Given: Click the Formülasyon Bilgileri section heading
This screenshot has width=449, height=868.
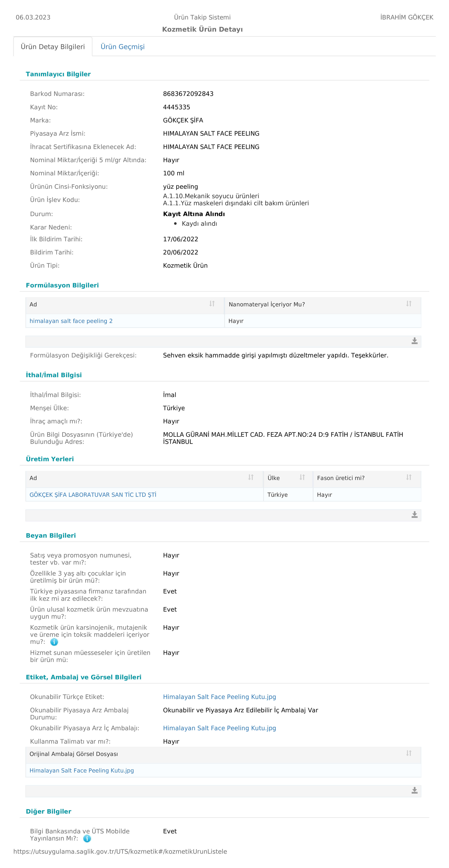Looking at the screenshot, I should click(x=62, y=285).
